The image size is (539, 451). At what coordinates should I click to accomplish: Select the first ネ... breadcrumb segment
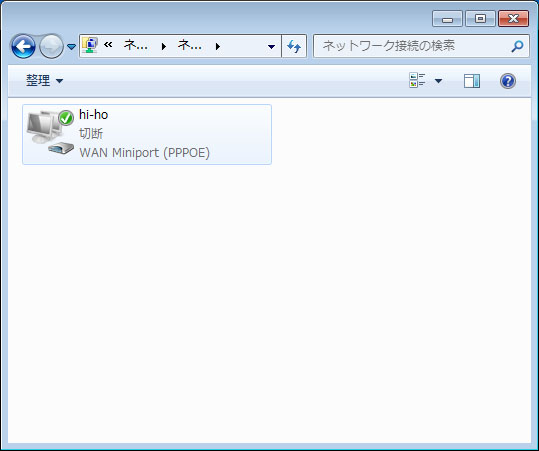[x=135, y=45]
